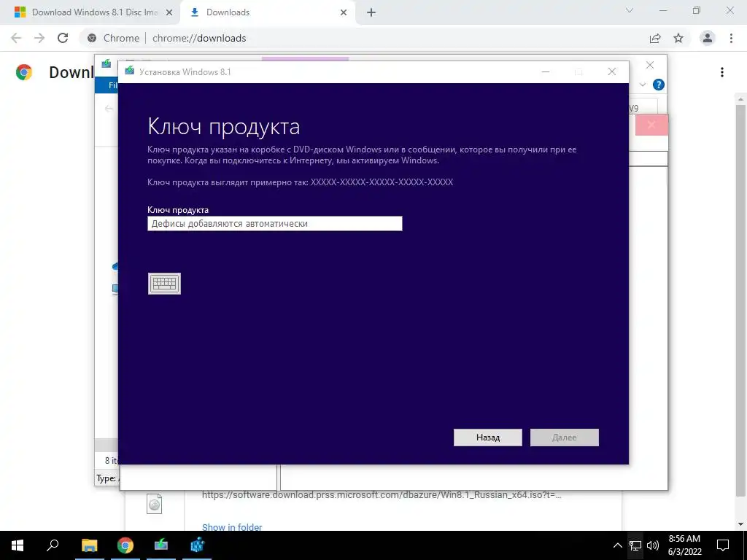Open the notification center icon
Screen dimensions: 747x560
723,545
